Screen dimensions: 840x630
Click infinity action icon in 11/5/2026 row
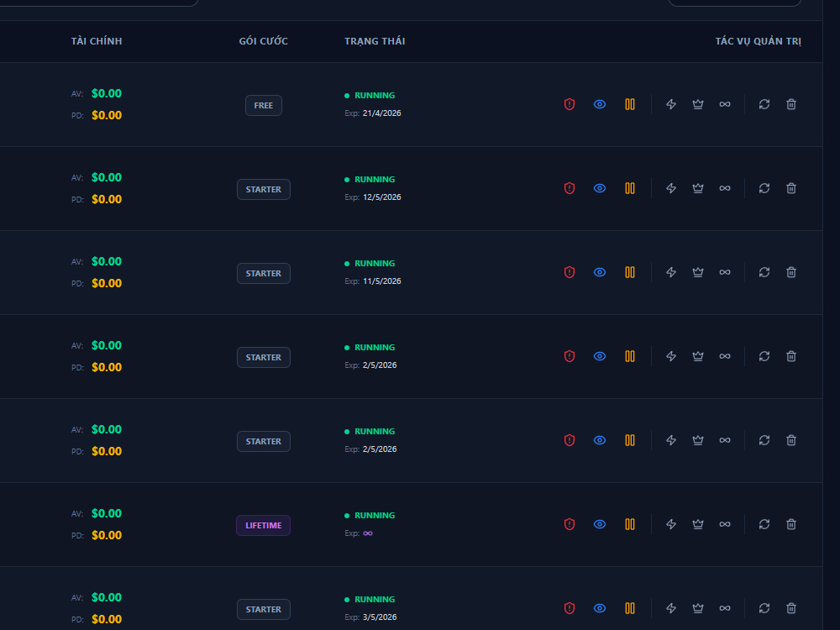725,272
